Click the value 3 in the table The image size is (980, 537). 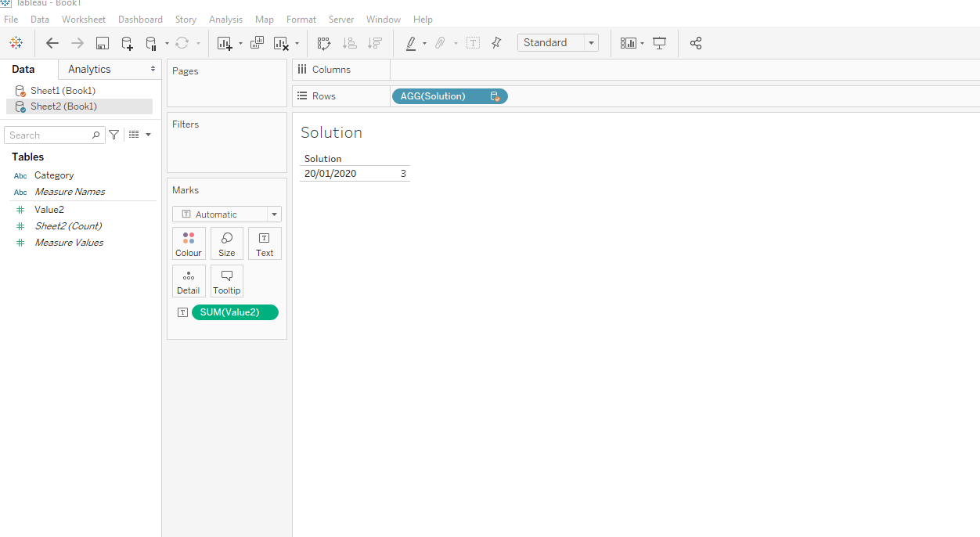403,174
